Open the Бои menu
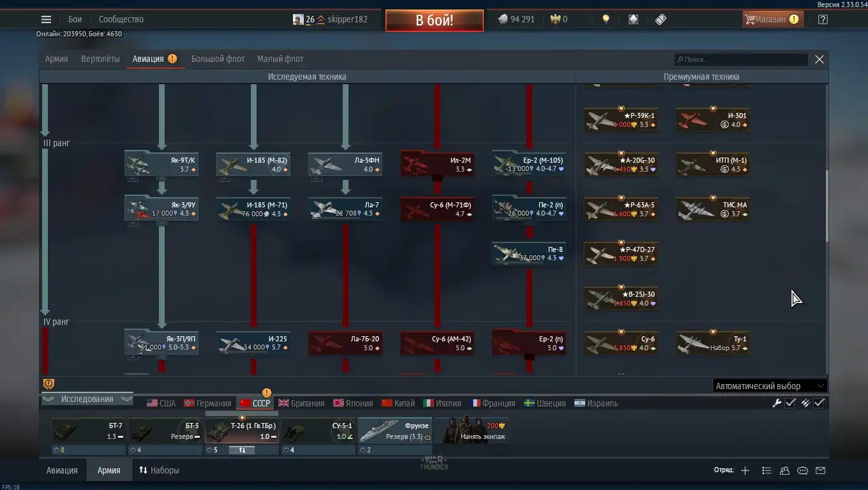The image size is (868, 490). [x=75, y=19]
